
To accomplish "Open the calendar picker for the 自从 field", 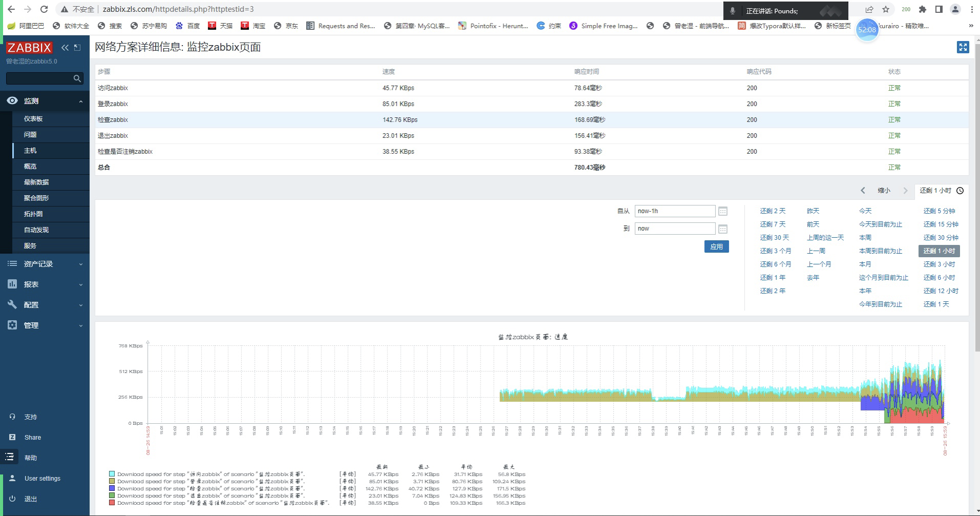I will (723, 211).
